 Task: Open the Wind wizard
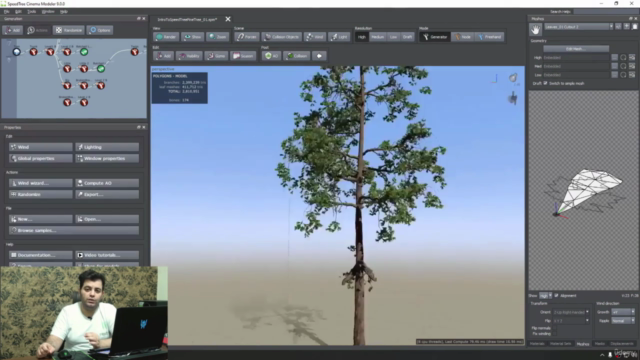41,183
